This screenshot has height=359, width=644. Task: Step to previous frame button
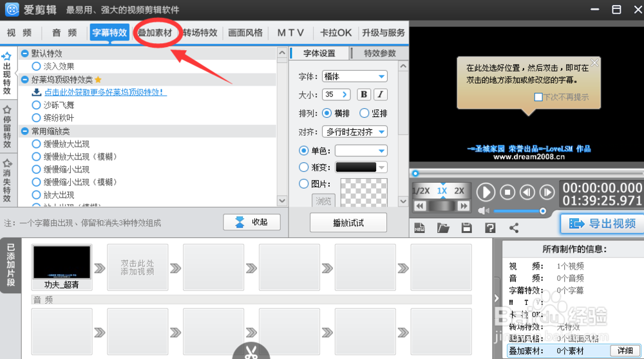pos(527,192)
